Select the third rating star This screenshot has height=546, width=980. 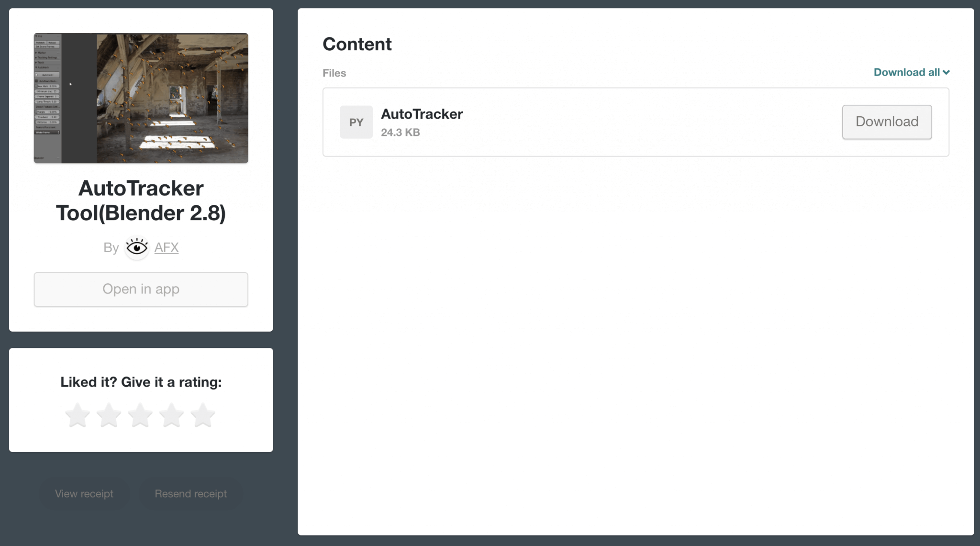coord(140,415)
